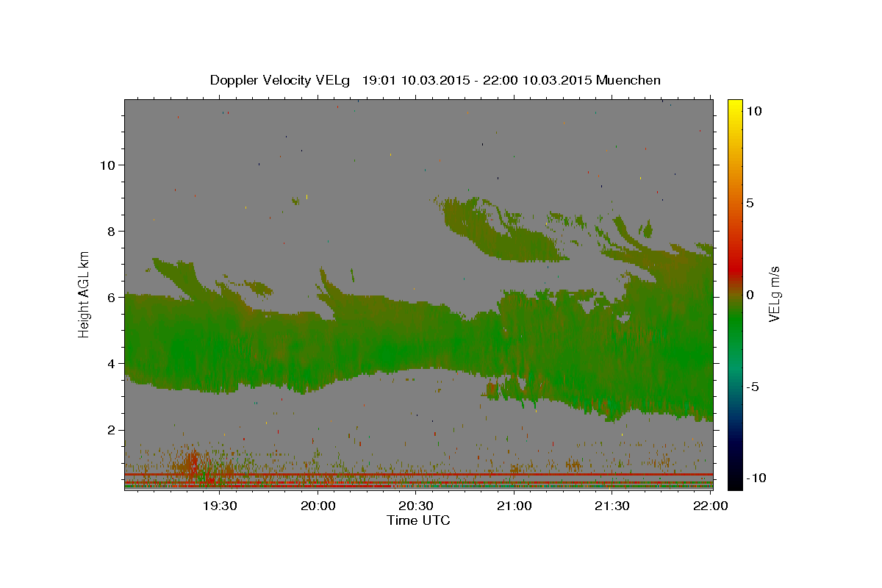Click the 20:00 time tick label
The image size is (882, 588).
coord(318,506)
